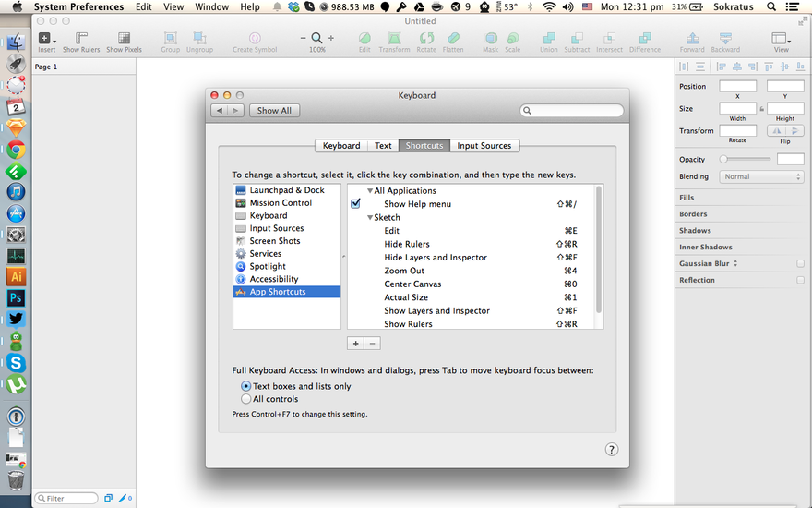Open the Blending mode Normal dropdown
Screen dimensions: 812x508
point(761,176)
